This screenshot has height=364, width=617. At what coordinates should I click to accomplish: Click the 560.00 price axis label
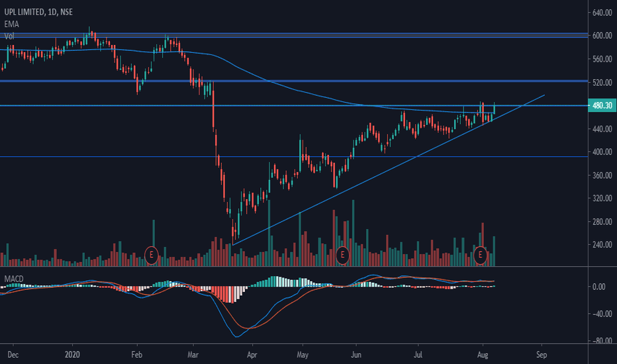(x=602, y=59)
